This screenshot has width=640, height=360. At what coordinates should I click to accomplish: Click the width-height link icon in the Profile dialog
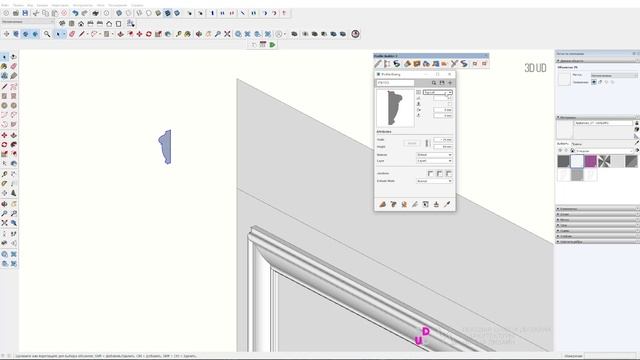[427, 143]
